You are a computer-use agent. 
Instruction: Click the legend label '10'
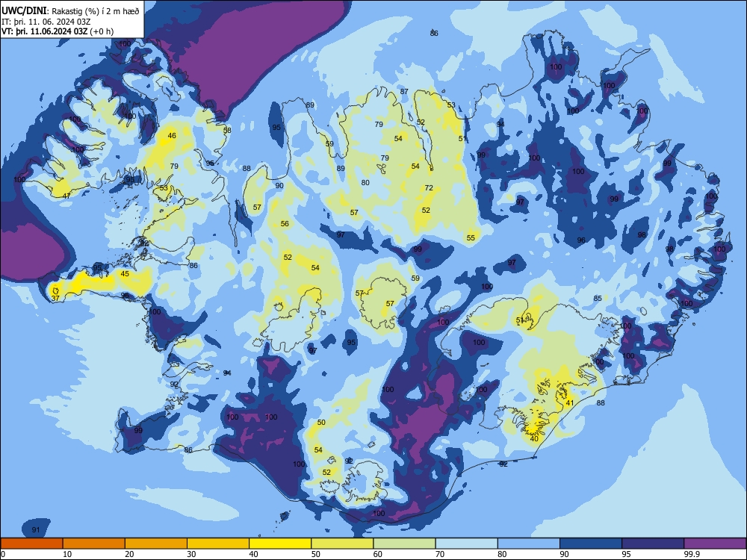click(x=67, y=554)
